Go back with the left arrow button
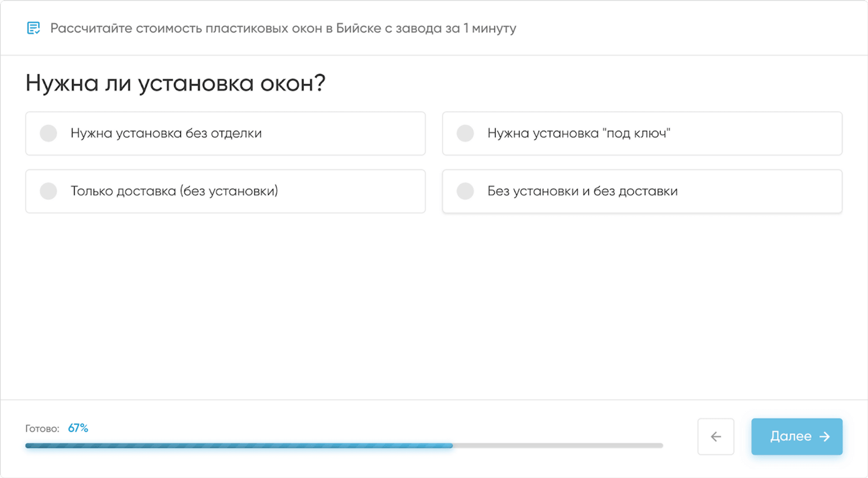Viewport: 868px width, 478px height. coord(716,436)
